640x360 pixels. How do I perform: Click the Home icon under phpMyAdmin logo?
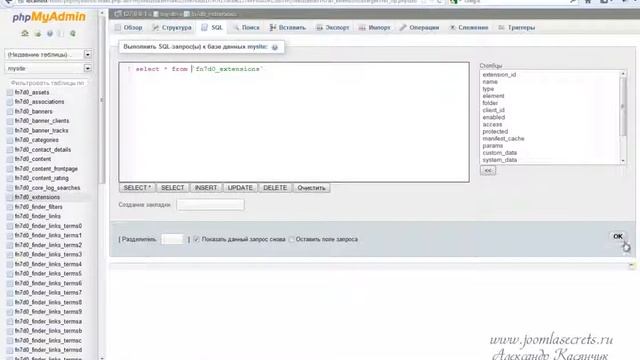(x=25, y=33)
